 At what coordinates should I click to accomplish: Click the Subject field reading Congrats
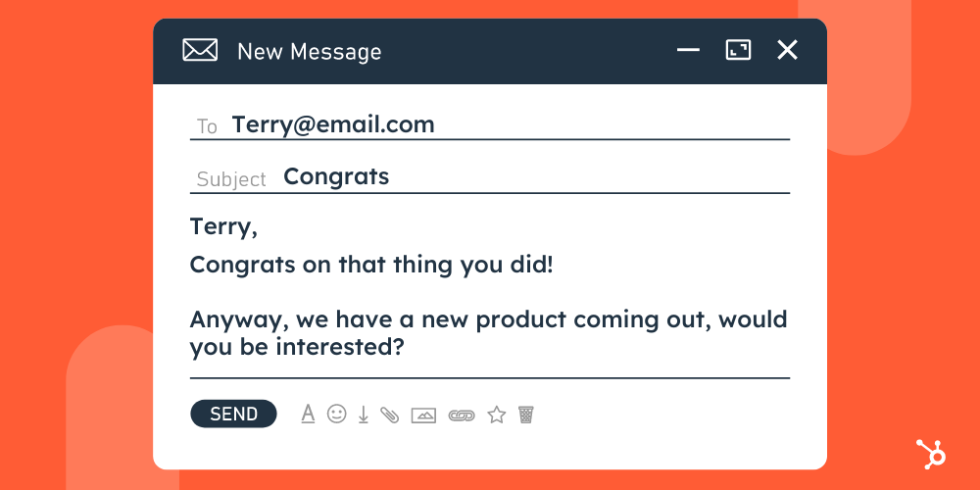pos(336,177)
